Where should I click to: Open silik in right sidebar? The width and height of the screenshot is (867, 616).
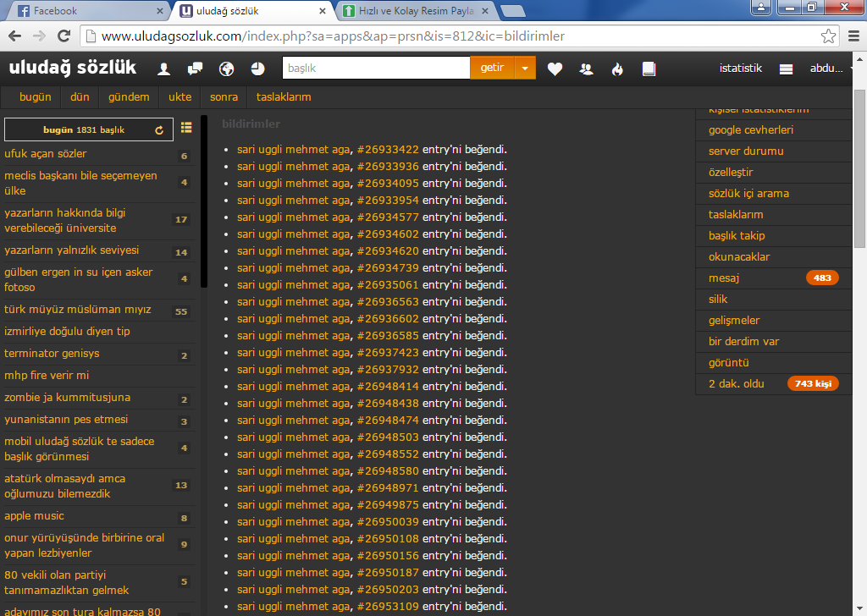718,299
